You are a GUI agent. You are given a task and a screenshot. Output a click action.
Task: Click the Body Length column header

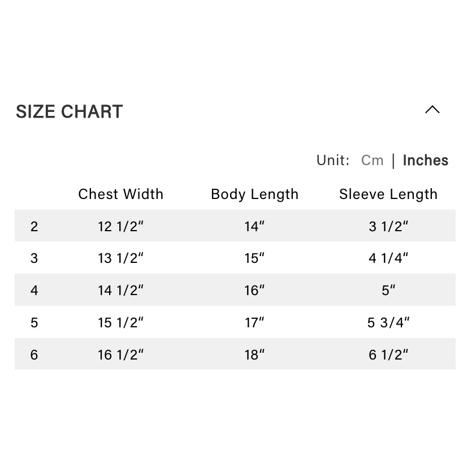tap(254, 194)
